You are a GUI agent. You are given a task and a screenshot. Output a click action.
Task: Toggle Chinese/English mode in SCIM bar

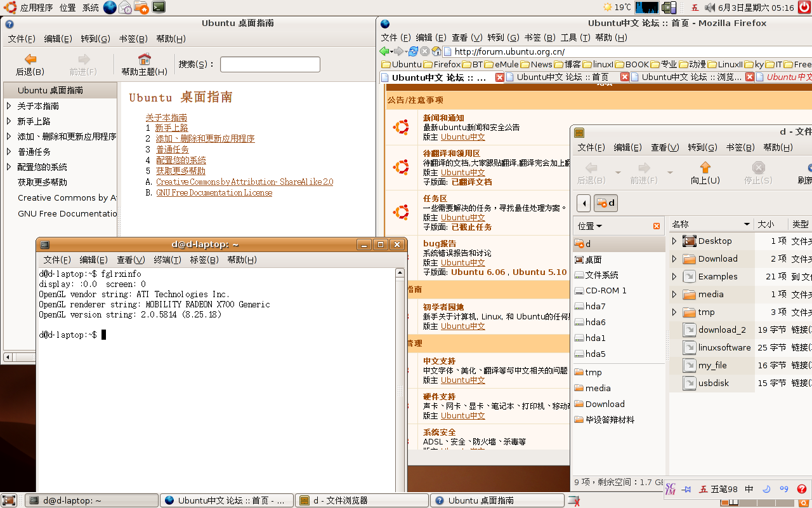pos(749,489)
